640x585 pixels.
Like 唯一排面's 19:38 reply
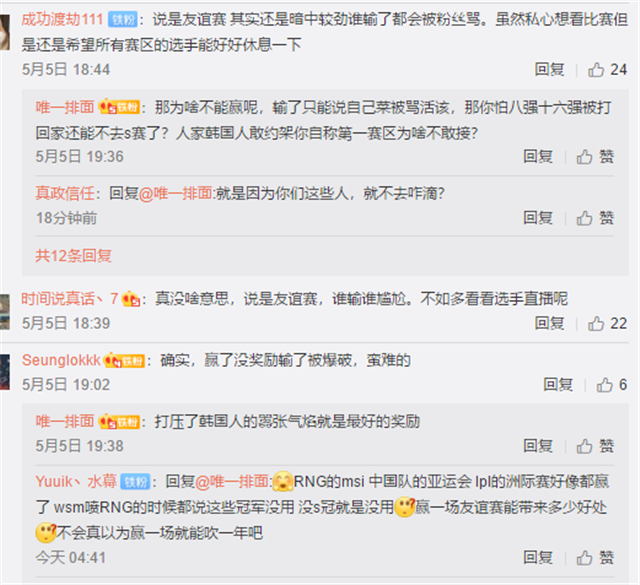595,446
